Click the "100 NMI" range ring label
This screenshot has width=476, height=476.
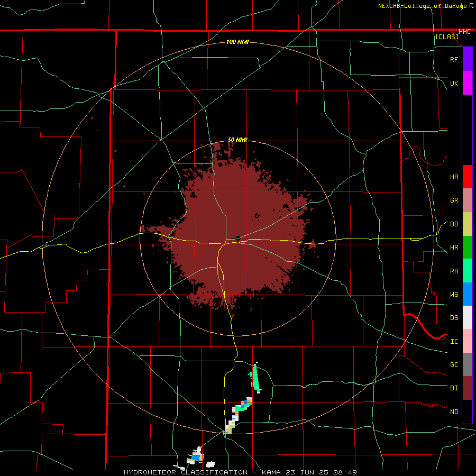coord(237,42)
